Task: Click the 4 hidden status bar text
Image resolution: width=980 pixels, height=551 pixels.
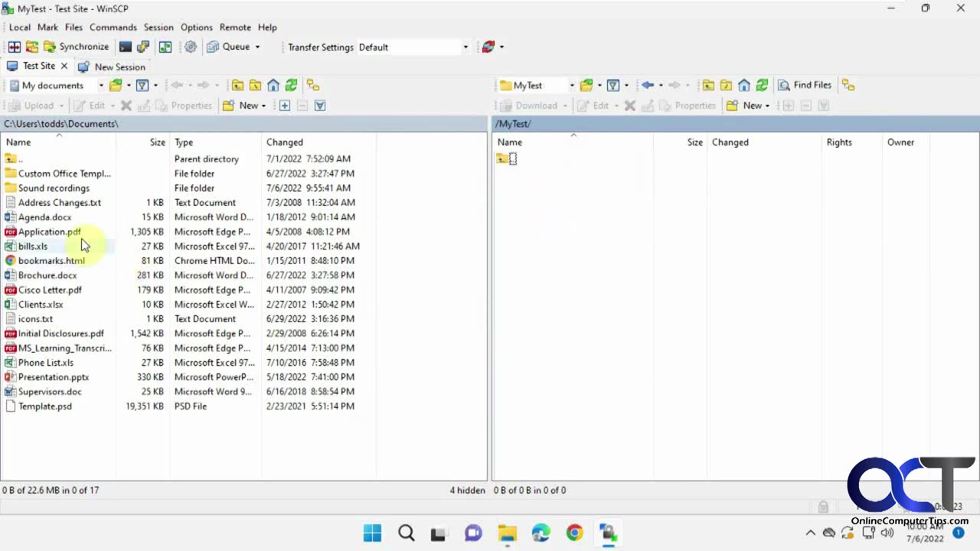Action: 467,490
